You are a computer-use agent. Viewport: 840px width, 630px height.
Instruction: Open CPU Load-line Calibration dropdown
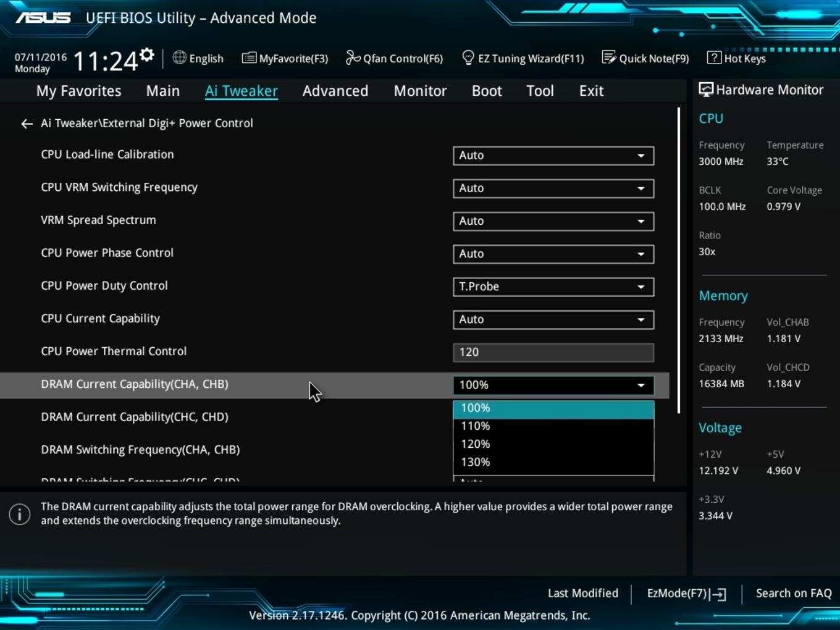pyautogui.click(x=553, y=156)
